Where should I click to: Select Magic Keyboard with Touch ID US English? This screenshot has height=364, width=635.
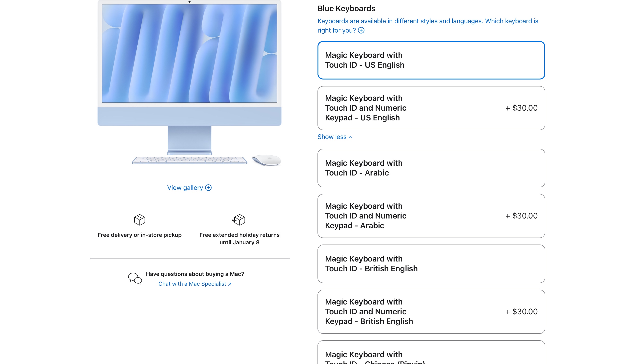tap(431, 60)
